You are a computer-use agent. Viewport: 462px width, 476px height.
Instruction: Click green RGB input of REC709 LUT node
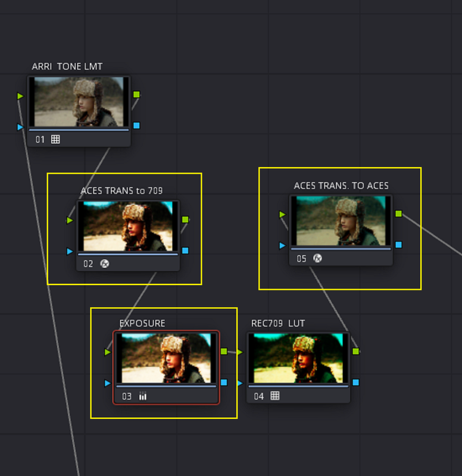point(240,352)
